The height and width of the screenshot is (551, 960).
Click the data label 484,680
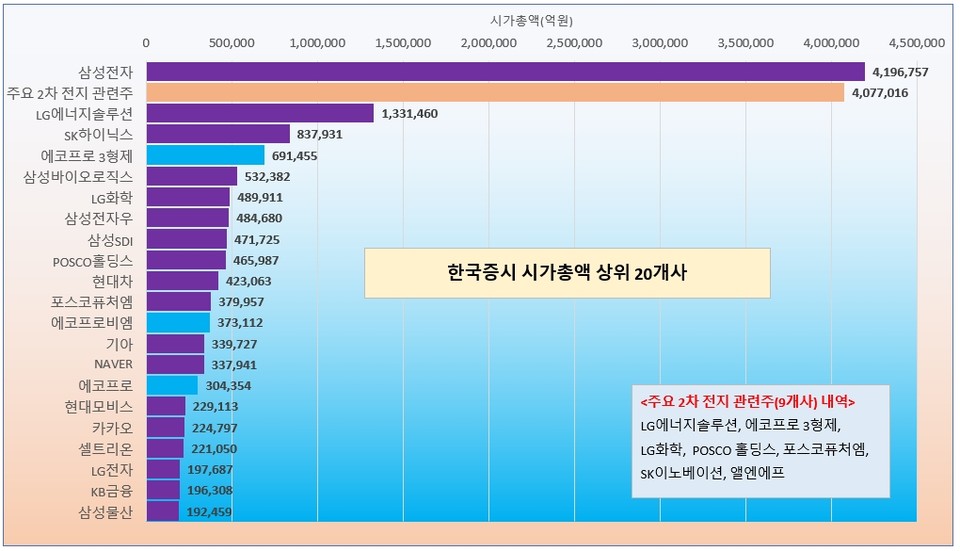[260, 219]
